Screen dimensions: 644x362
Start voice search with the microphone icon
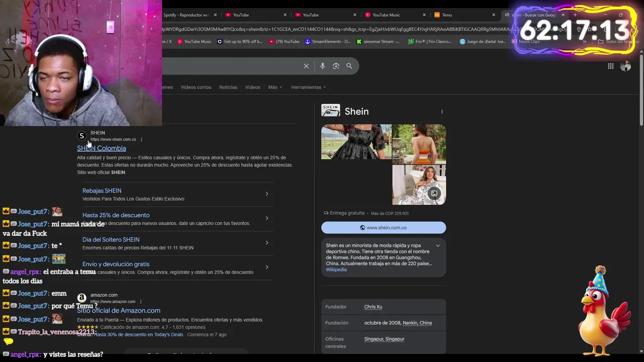point(323,66)
